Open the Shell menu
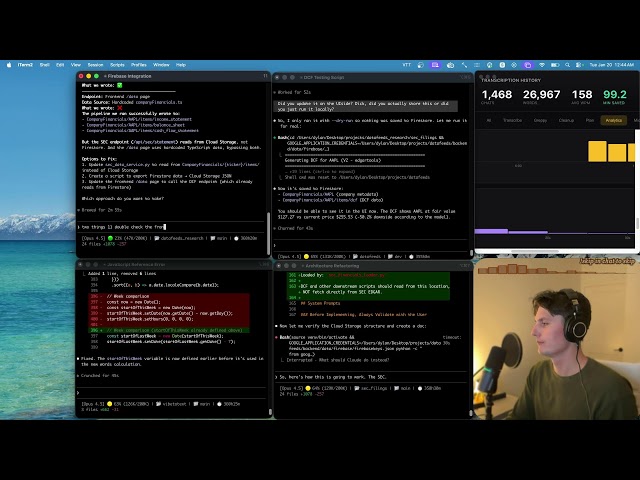This screenshot has width=640, height=480. coord(44,65)
